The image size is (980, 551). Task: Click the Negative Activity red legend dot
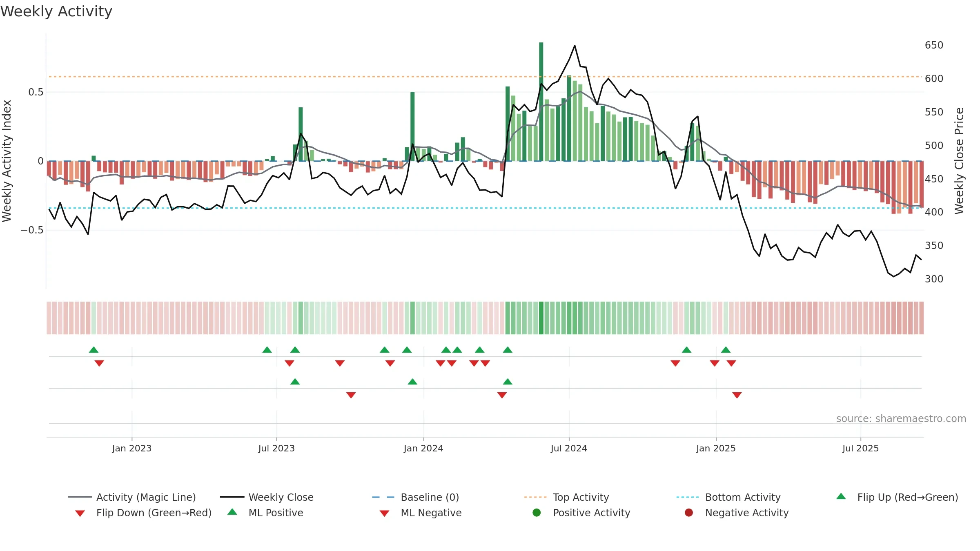pos(689,513)
